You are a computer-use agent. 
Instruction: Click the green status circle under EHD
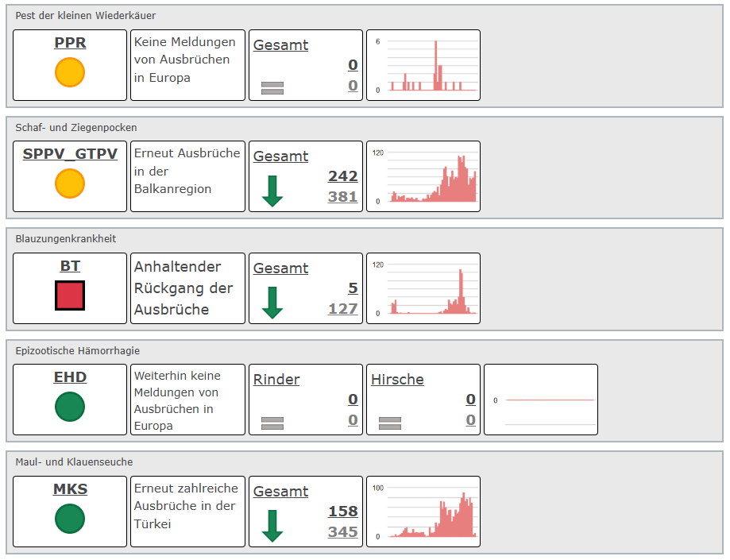point(70,407)
